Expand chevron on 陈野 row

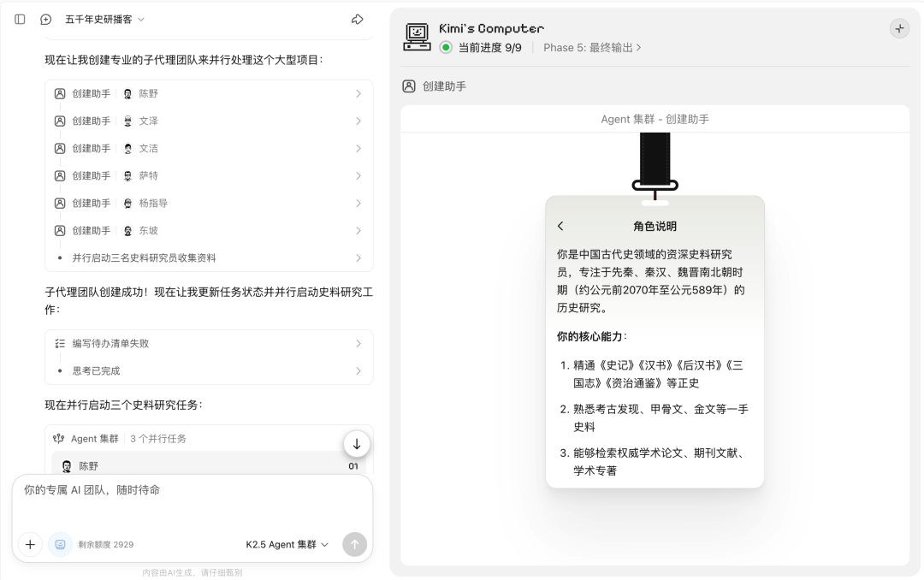[358, 94]
